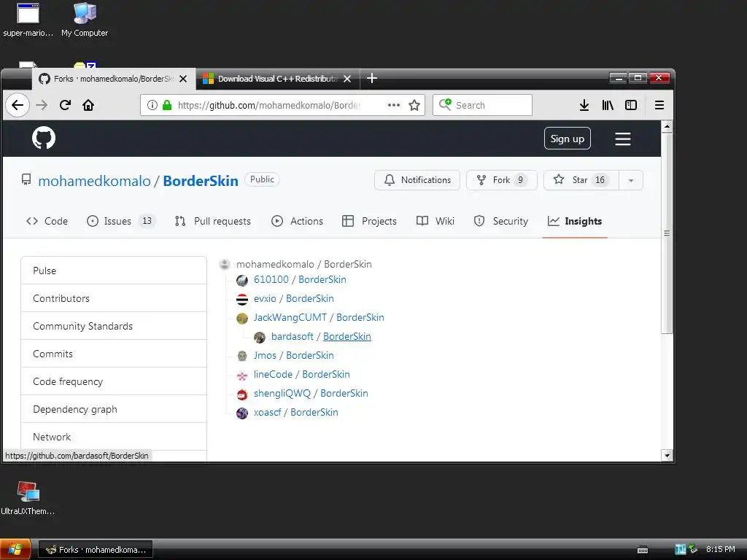
Task: Click the xoascf user avatar
Action: click(x=242, y=413)
